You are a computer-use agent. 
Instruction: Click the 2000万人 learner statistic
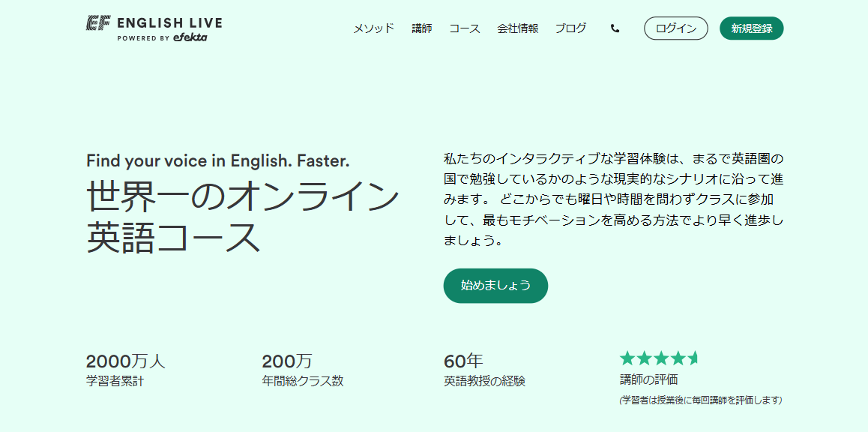[126, 361]
